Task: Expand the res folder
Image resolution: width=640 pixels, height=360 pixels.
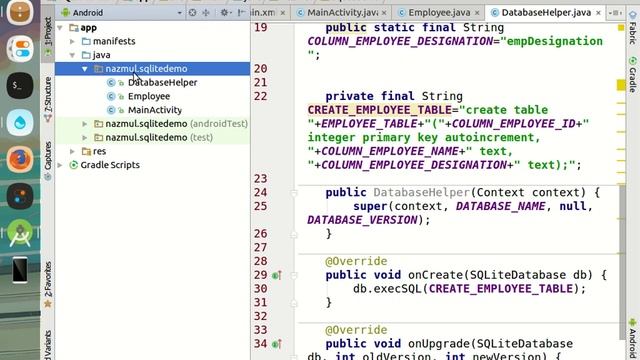Action: point(73,151)
